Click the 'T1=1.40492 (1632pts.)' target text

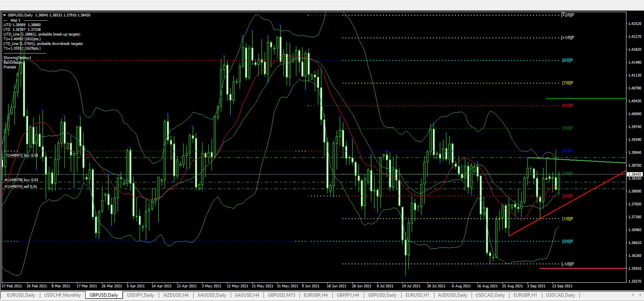point(22,39)
